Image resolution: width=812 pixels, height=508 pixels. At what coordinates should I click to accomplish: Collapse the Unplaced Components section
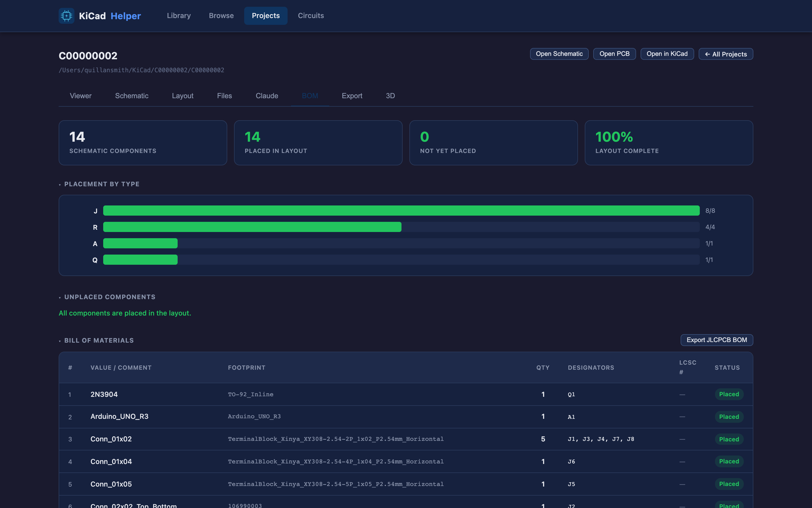pos(107,297)
